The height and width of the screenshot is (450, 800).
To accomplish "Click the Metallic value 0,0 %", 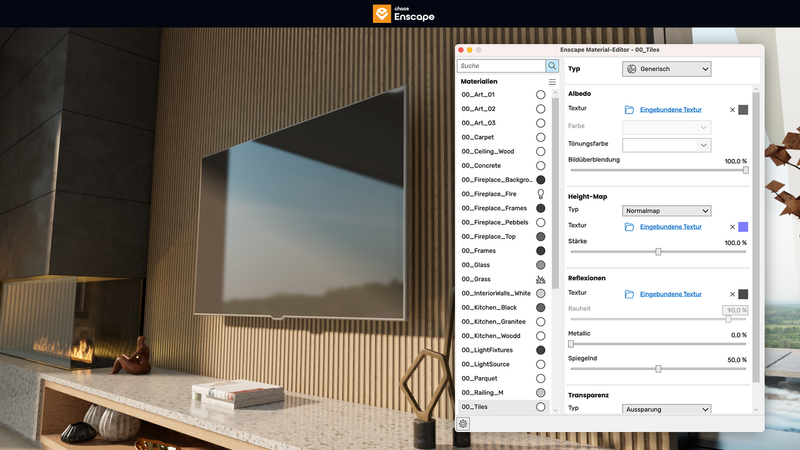I will [x=738, y=335].
